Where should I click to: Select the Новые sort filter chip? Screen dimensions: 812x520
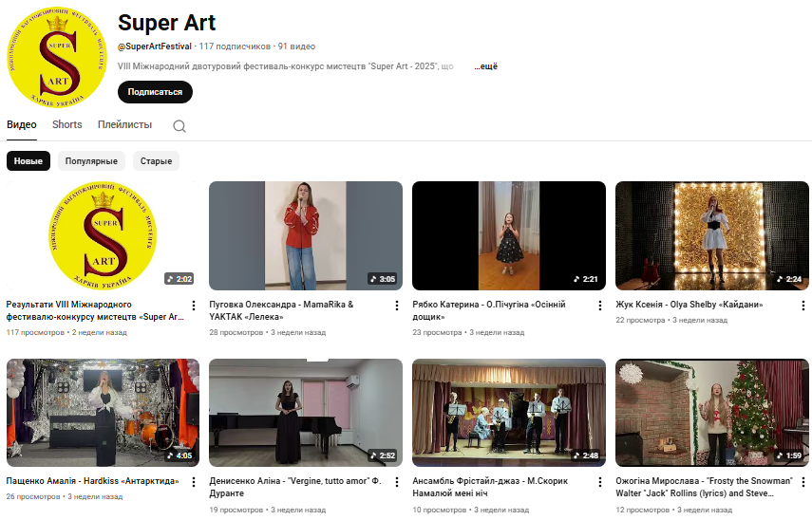28,161
